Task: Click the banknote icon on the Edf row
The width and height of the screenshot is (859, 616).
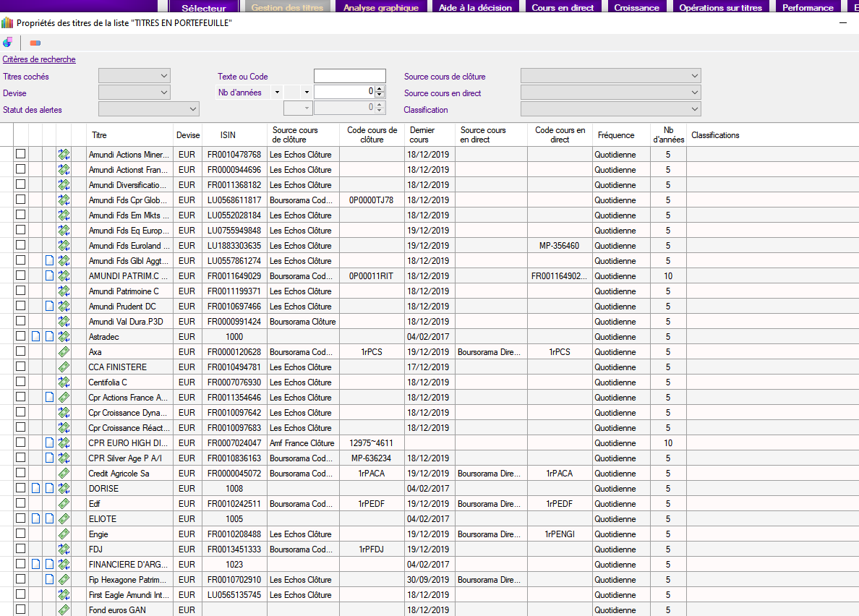Action: point(64,504)
